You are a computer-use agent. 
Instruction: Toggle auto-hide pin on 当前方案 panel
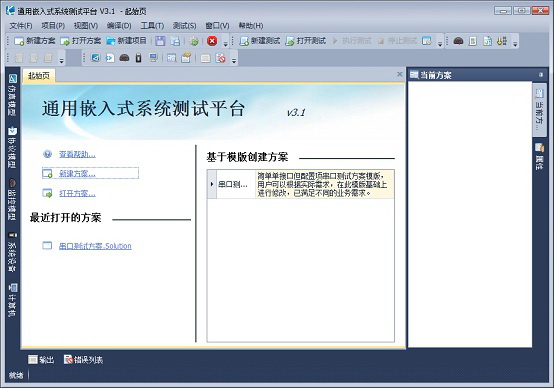[541, 75]
